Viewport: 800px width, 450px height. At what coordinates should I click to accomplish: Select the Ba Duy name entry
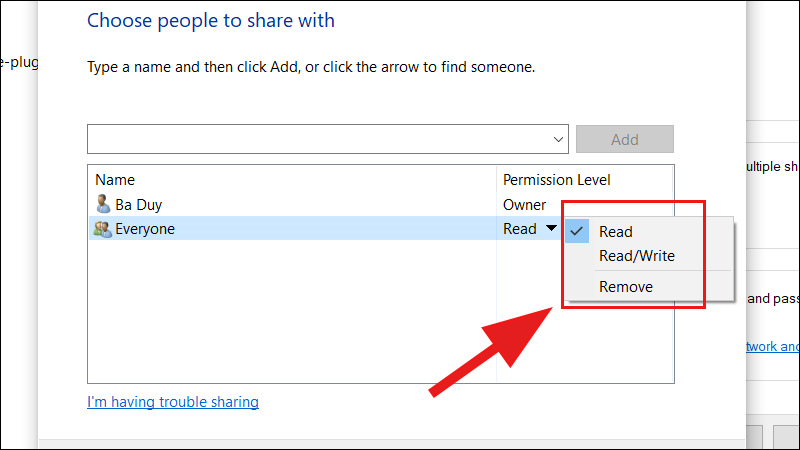point(140,204)
